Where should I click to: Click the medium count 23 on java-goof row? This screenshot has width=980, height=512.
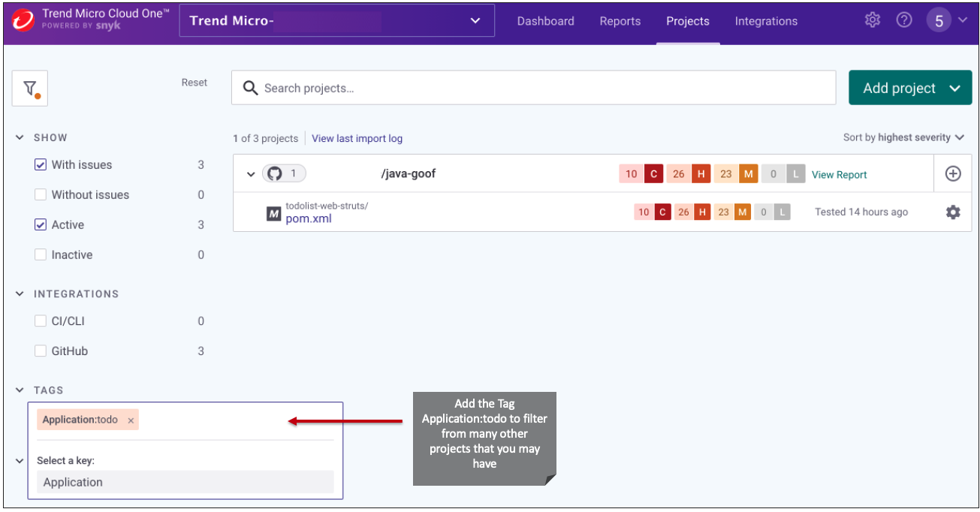pyautogui.click(x=726, y=174)
